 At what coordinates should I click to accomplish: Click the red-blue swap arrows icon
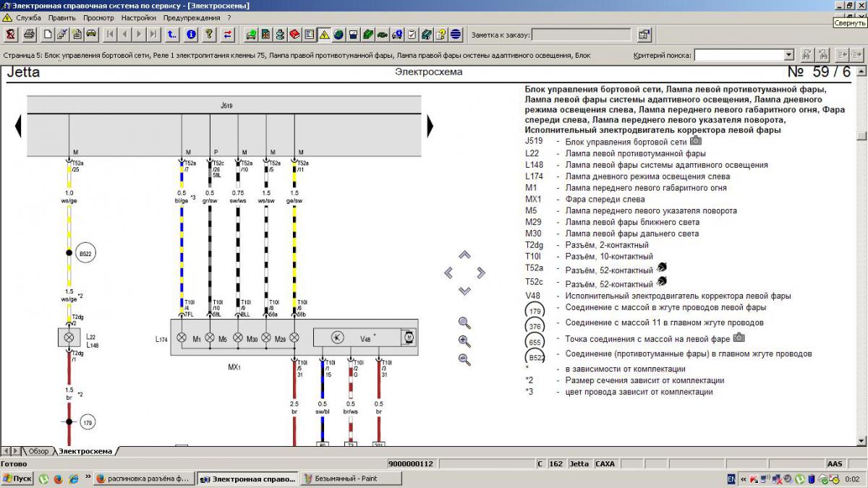pos(227,34)
